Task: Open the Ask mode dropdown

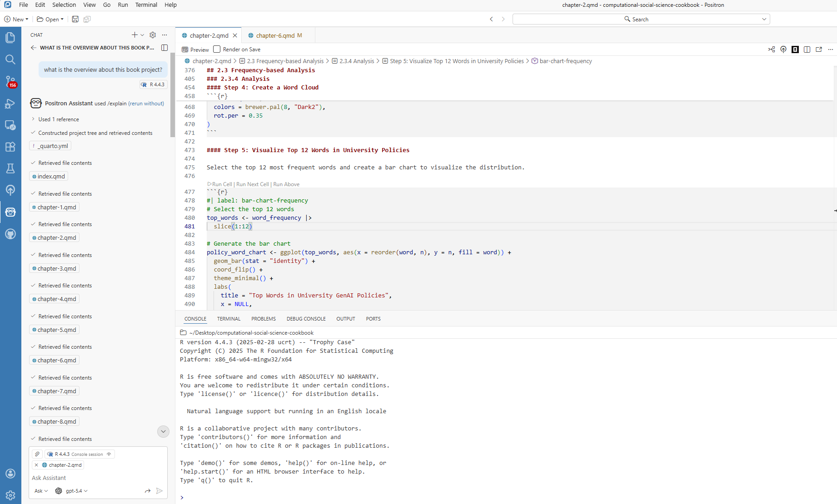Action: (x=41, y=491)
